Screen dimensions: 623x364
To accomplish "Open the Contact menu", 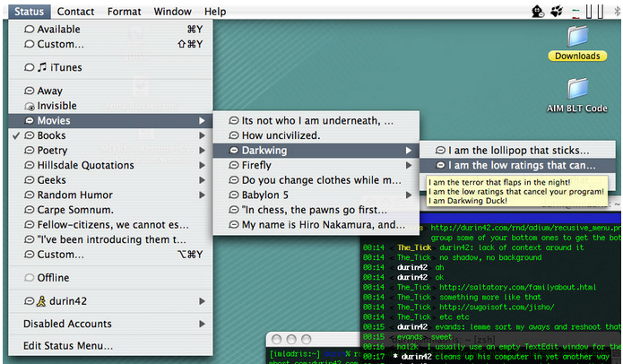I will [75, 12].
